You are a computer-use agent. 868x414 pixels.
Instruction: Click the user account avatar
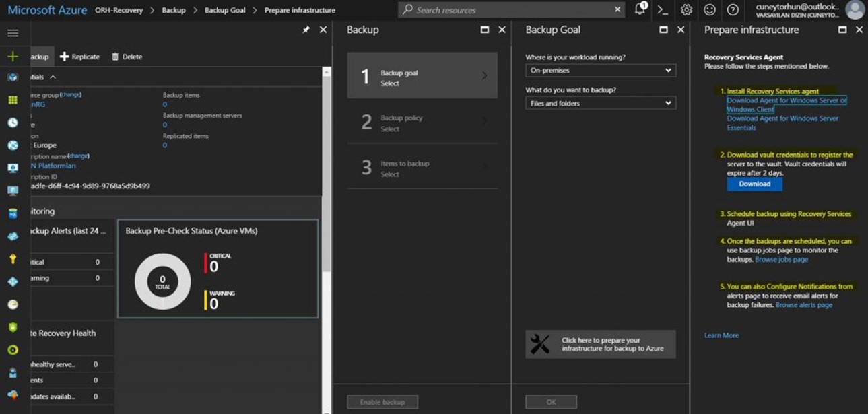[855, 10]
